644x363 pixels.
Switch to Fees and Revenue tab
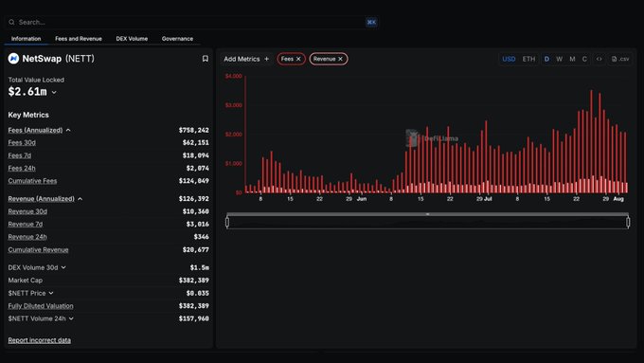pos(79,39)
